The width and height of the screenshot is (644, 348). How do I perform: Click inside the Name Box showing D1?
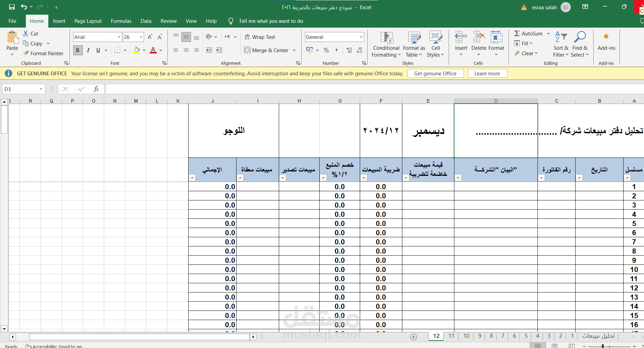(x=20, y=89)
